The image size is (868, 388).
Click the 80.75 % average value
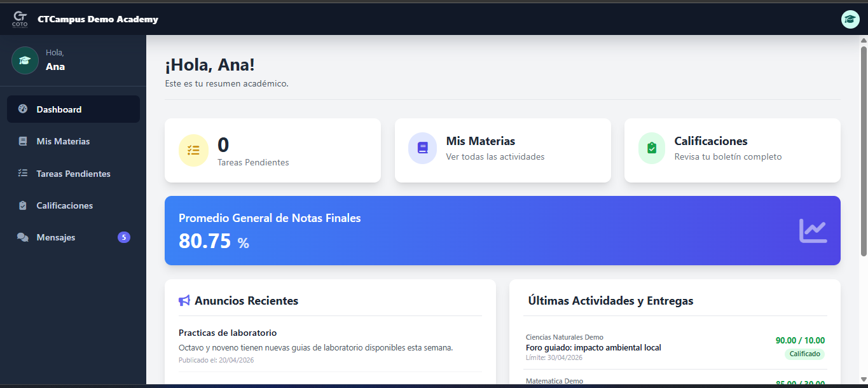point(214,241)
